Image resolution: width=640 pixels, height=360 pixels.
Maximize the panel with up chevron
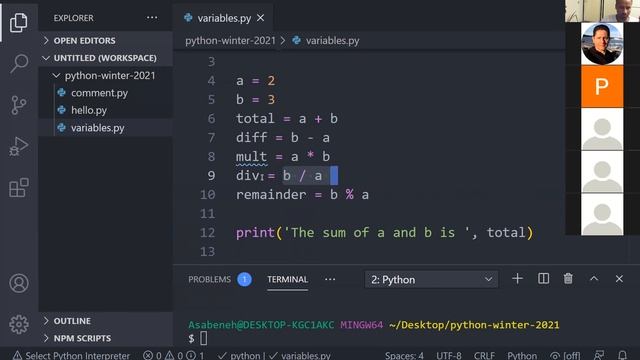[x=594, y=279]
